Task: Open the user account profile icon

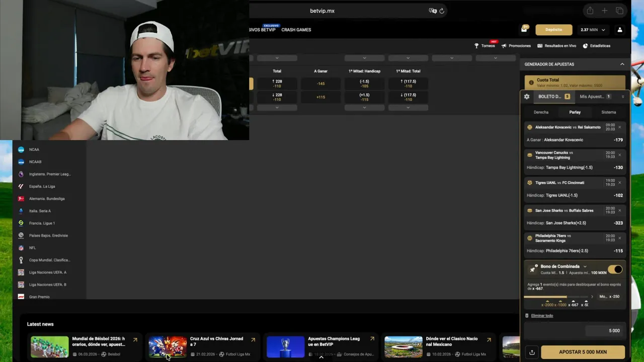Action: point(620,30)
